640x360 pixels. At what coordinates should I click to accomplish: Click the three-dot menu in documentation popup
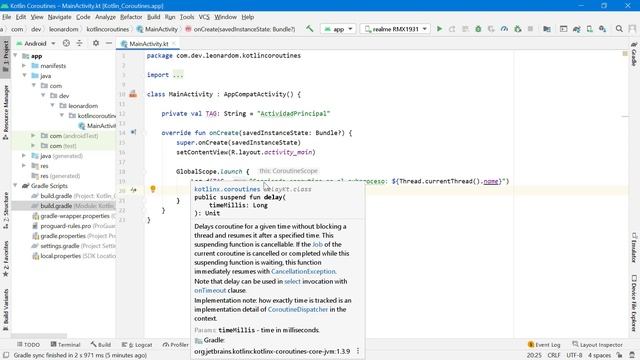click(358, 351)
